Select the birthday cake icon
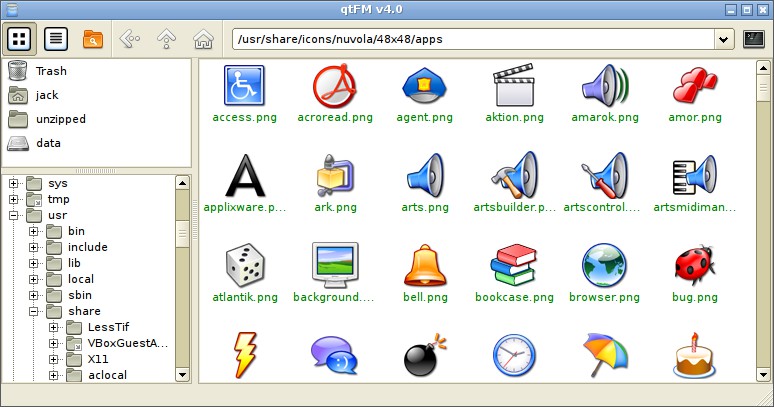This screenshot has height=407, width=774. (695, 355)
